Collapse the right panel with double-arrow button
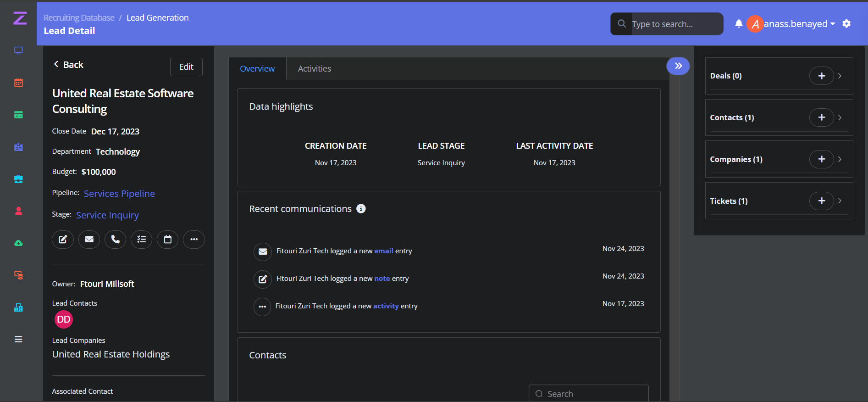Viewport: 868px width, 402px height. [678, 66]
